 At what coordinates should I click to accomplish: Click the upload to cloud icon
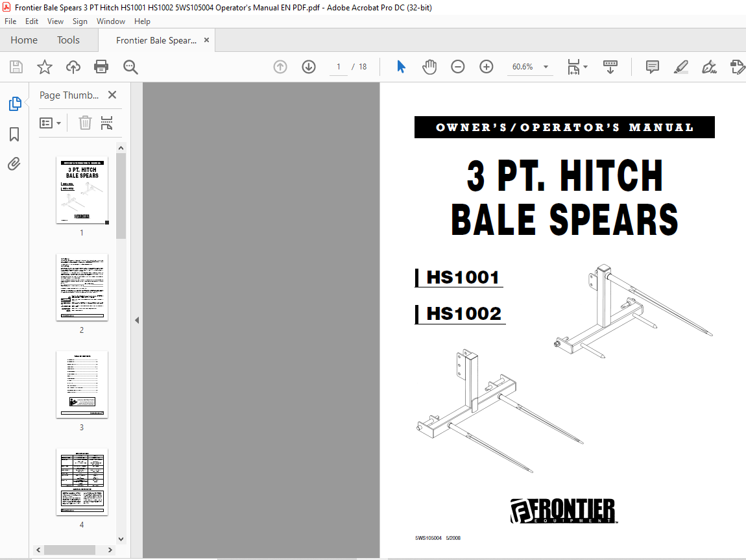click(x=73, y=67)
